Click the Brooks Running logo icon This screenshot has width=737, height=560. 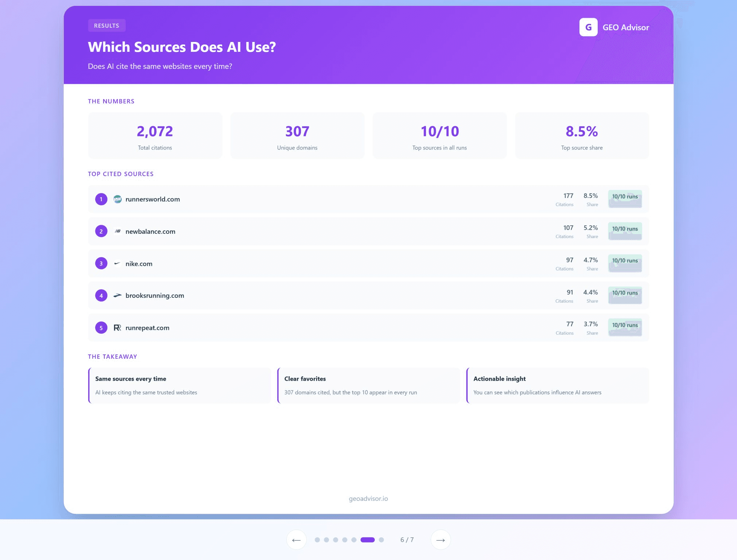tap(117, 295)
